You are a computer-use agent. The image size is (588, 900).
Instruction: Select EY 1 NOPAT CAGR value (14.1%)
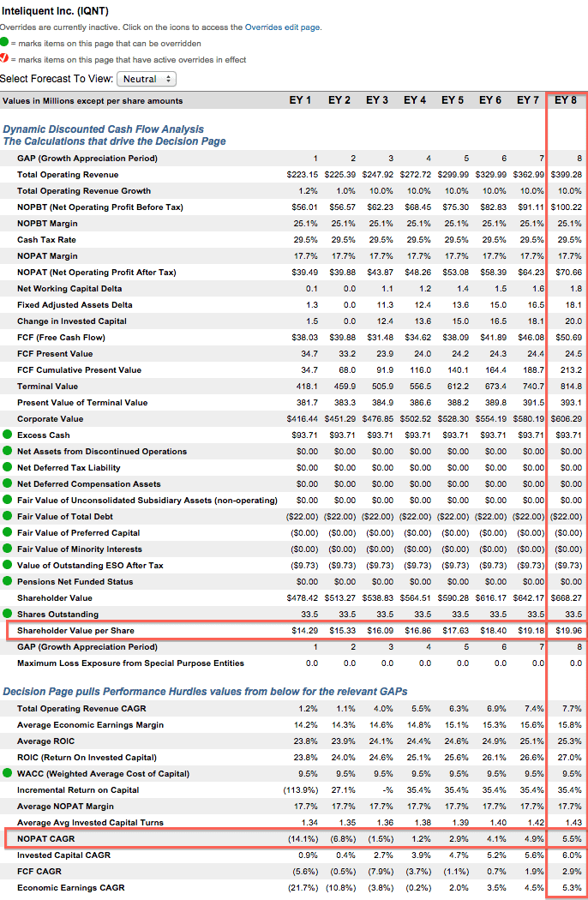(303, 838)
